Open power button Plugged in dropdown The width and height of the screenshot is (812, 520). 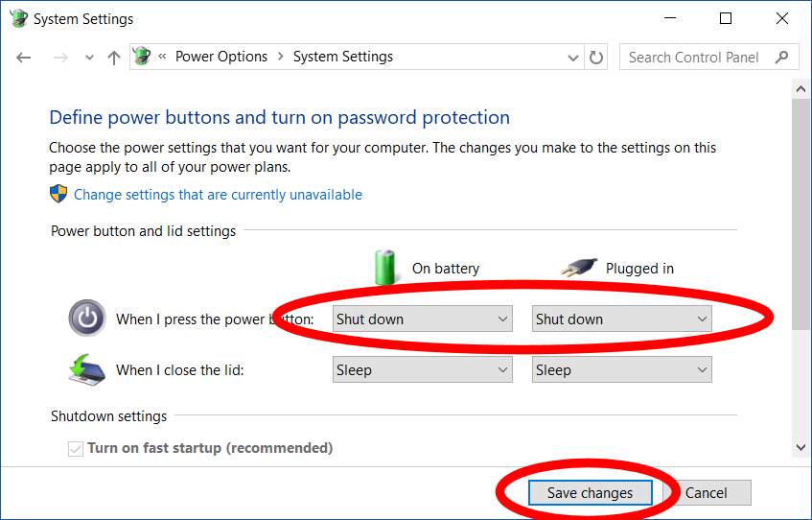point(621,319)
